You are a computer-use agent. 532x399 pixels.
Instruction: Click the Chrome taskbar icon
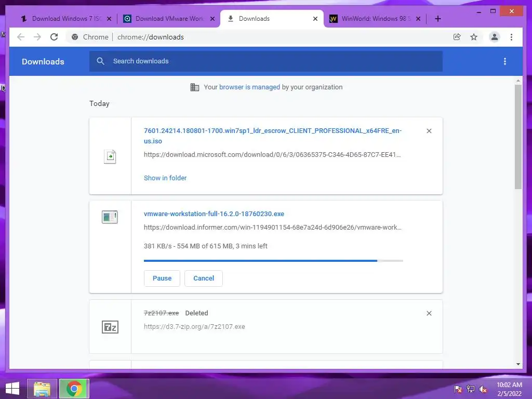74,389
